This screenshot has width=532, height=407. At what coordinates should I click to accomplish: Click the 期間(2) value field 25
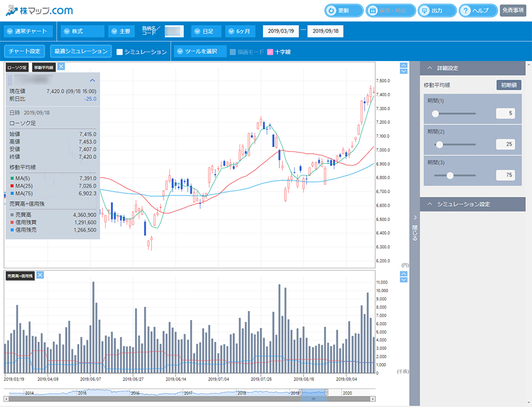click(505, 144)
